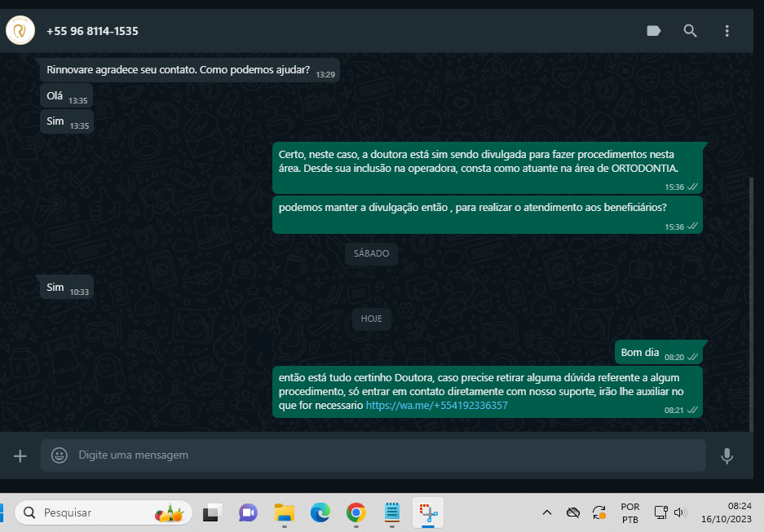Record a voice message with microphone icon
The image size is (764, 532).
pyautogui.click(x=727, y=456)
